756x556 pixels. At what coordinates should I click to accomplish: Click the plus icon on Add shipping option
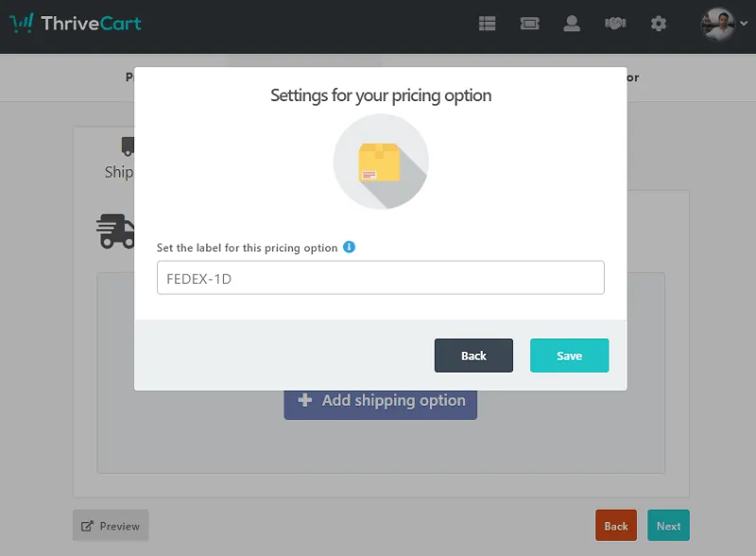coord(304,401)
